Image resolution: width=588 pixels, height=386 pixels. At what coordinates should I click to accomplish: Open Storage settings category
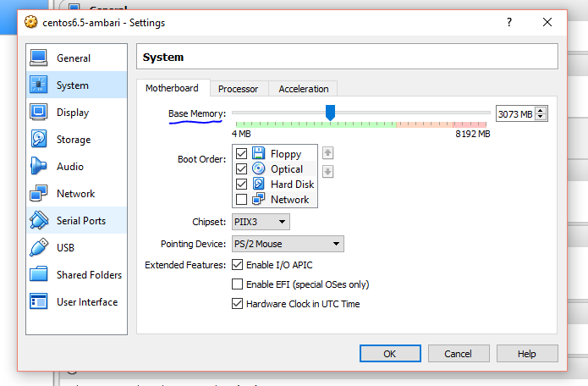point(77,139)
